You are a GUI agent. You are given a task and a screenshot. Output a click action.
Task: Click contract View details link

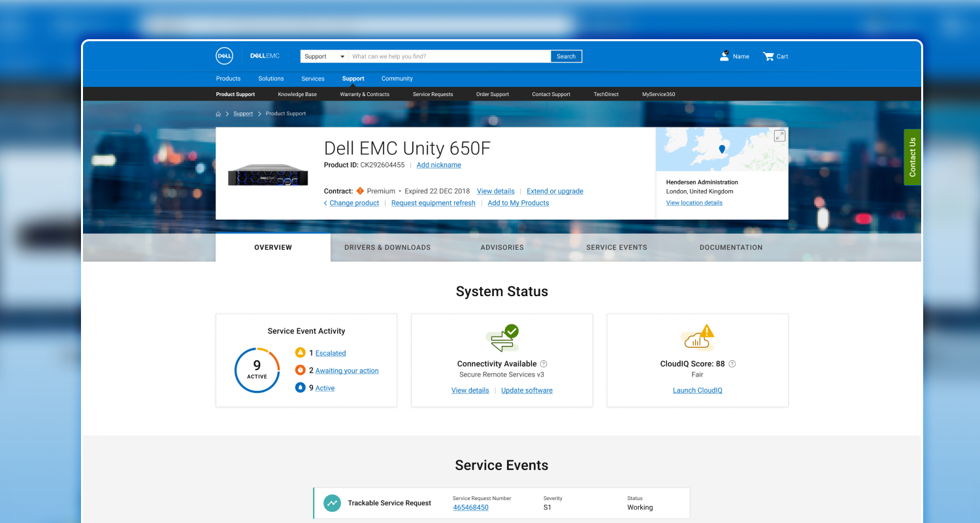496,191
